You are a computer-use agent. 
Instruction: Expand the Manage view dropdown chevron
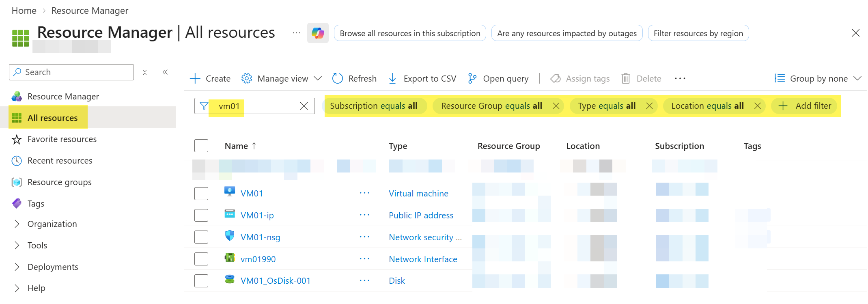(x=318, y=78)
